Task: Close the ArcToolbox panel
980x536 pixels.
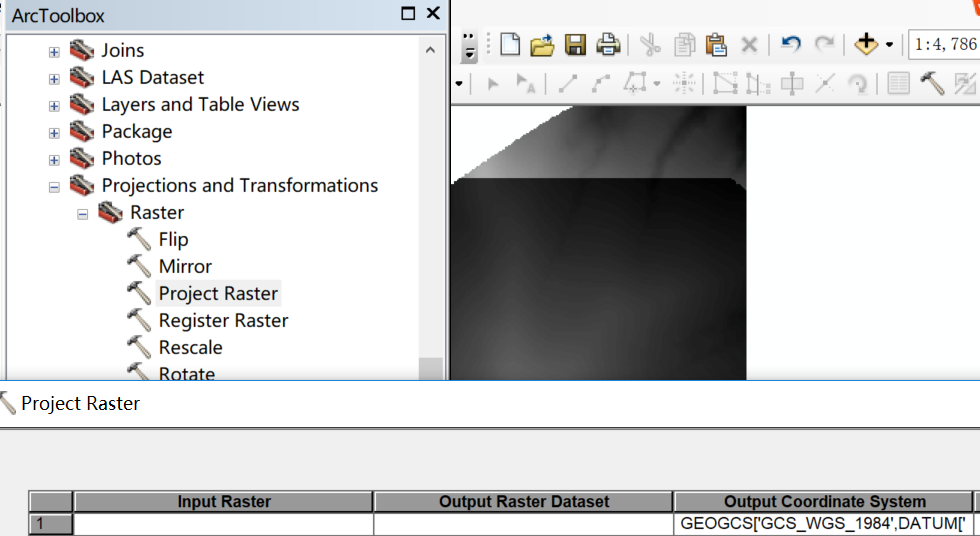Action: point(432,13)
